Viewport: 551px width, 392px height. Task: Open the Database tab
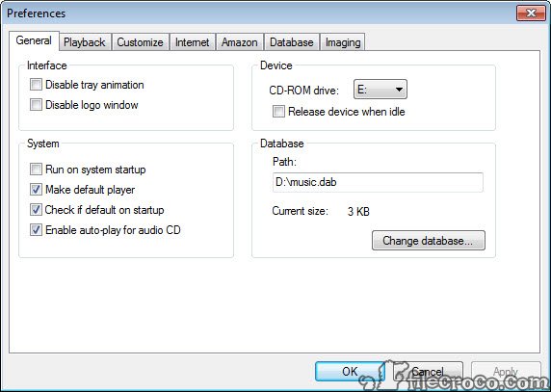coord(292,42)
